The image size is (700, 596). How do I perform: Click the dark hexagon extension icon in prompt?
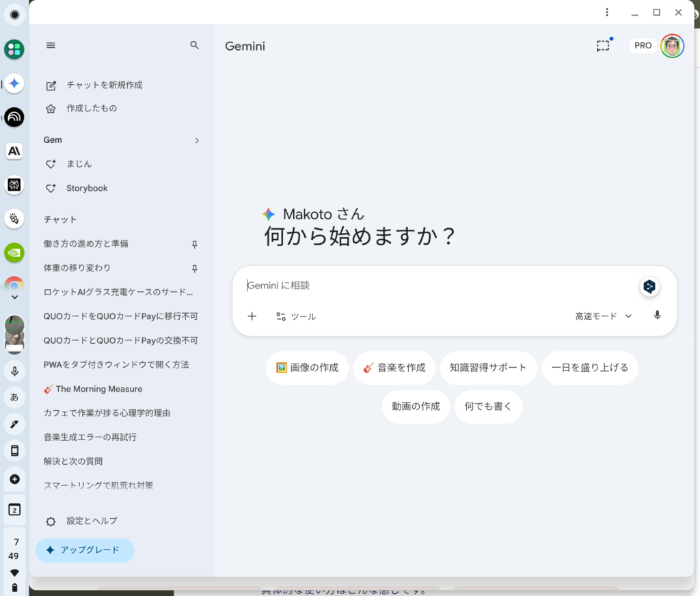coord(649,286)
